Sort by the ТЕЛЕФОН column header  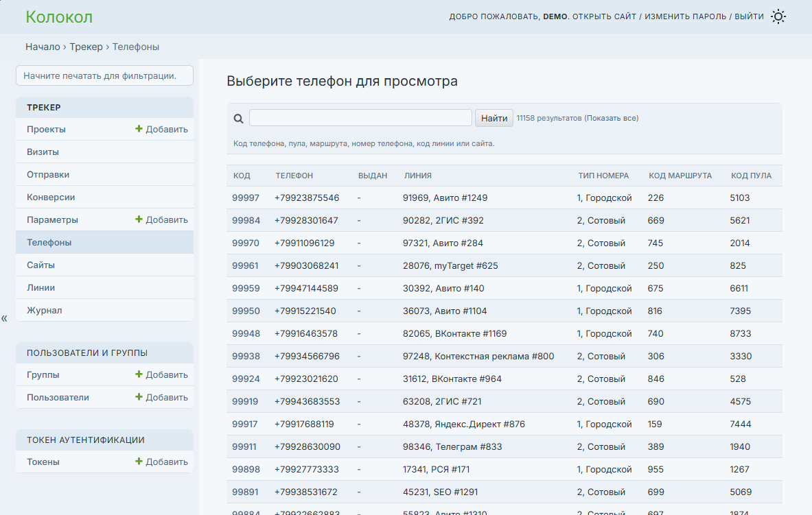point(294,176)
